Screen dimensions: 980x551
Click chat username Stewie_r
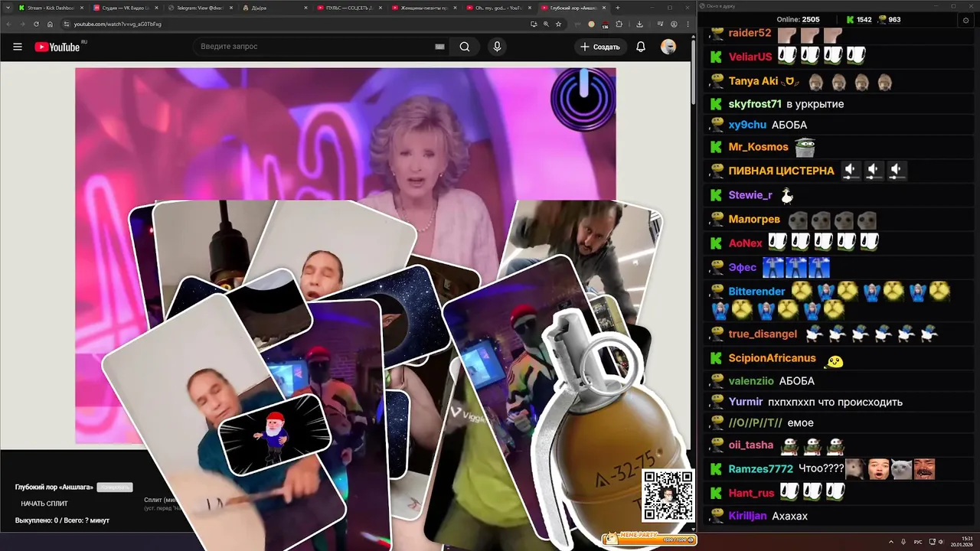click(750, 195)
